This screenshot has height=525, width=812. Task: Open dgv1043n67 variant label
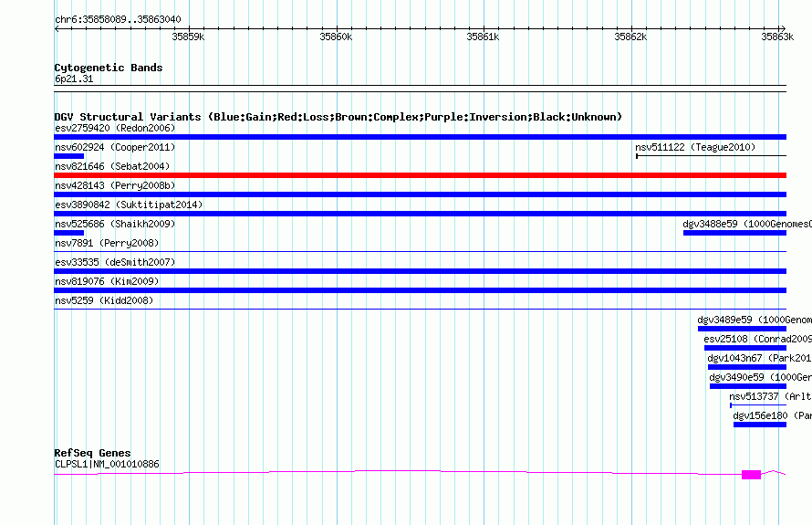(x=759, y=358)
